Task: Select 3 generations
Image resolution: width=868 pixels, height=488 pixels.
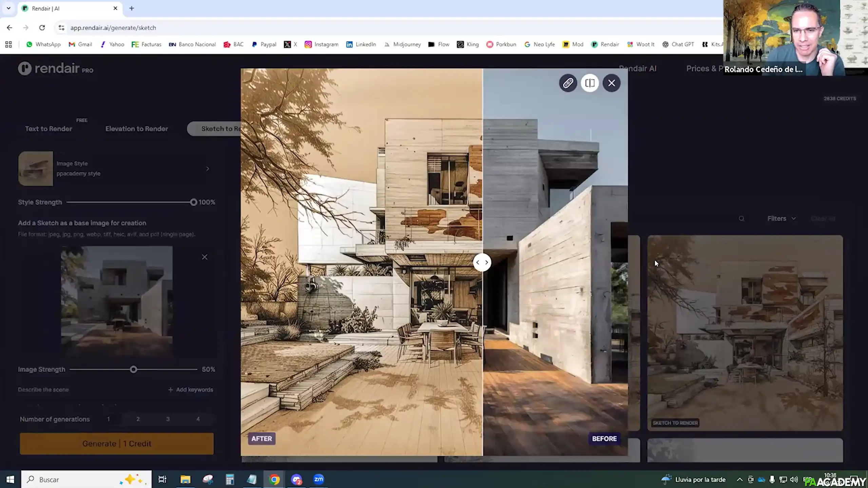Action: pos(168,419)
